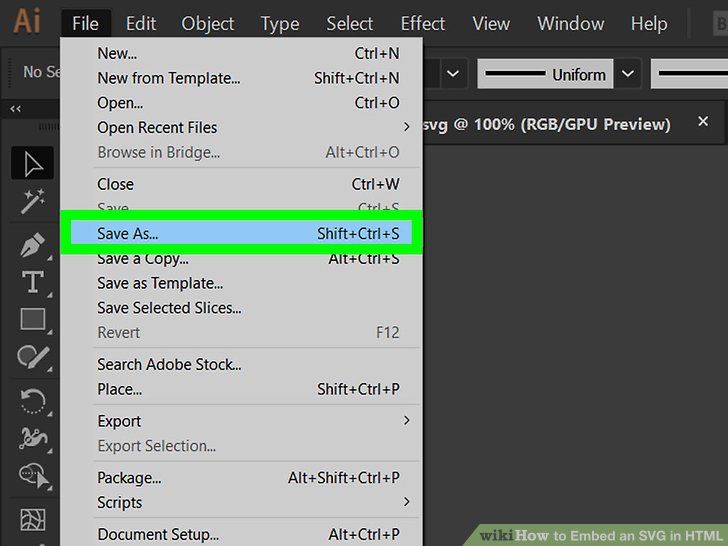This screenshot has height=546, width=728.
Task: Open the Help menu
Action: coord(649,23)
